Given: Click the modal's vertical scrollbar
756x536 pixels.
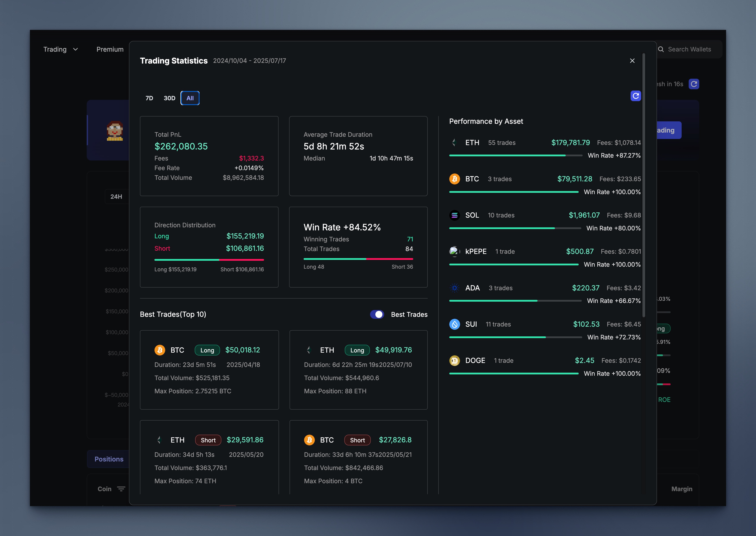Looking at the screenshot, I should pyautogui.click(x=644, y=185).
